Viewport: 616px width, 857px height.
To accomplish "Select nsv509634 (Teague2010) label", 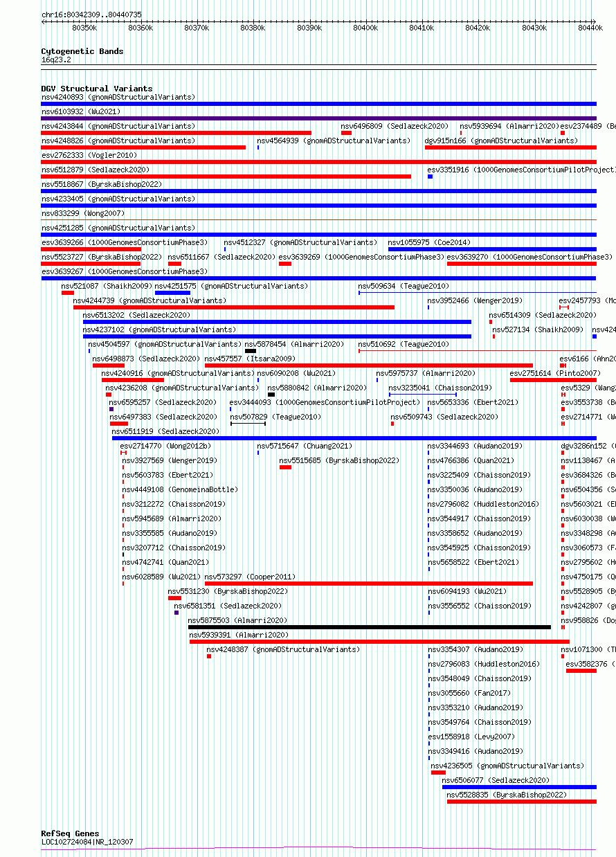I will [x=404, y=286].
